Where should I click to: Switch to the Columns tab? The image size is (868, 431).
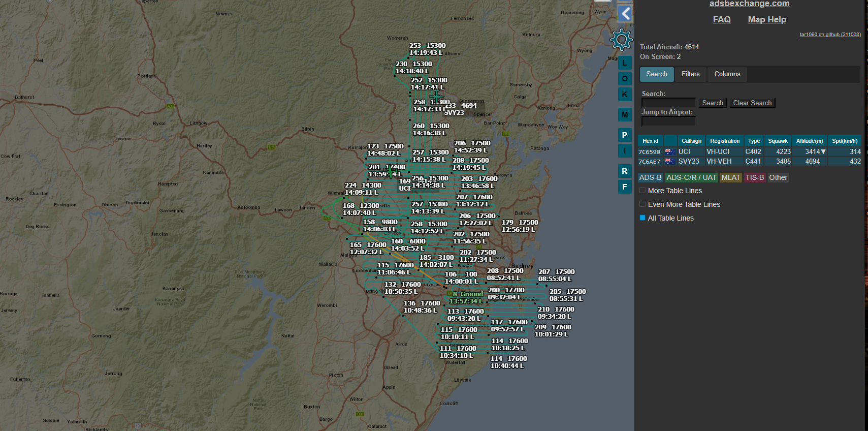pyautogui.click(x=727, y=74)
